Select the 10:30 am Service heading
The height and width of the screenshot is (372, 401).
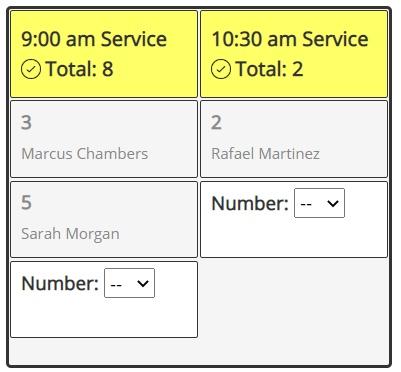[x=290, y=39]
